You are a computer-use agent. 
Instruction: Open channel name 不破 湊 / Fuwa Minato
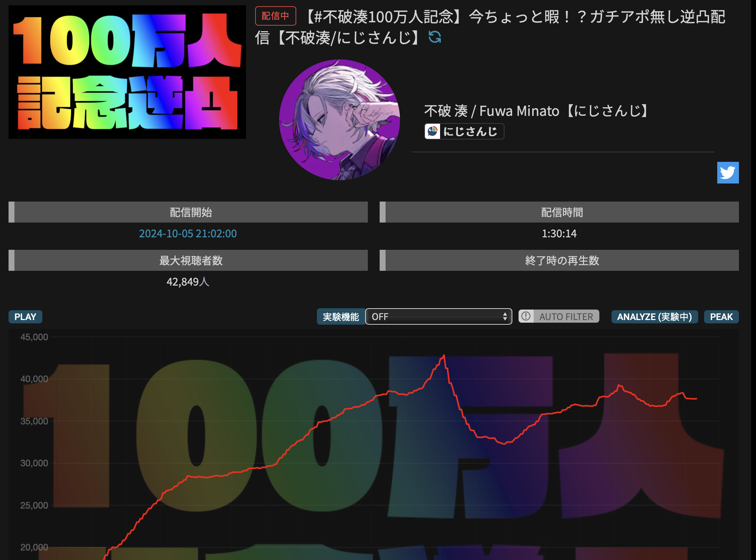[537, 111]
